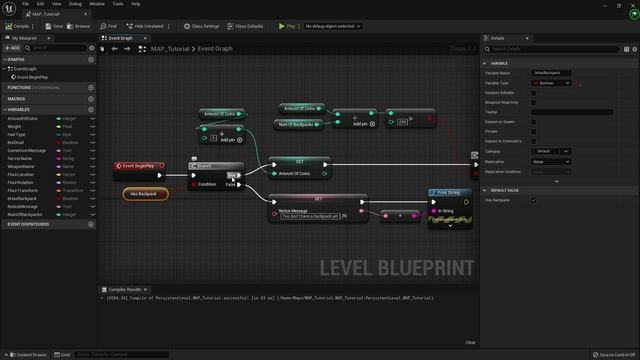Navigate back in graph history
Viewport: 640px width, 360px height.
[115, 49]
